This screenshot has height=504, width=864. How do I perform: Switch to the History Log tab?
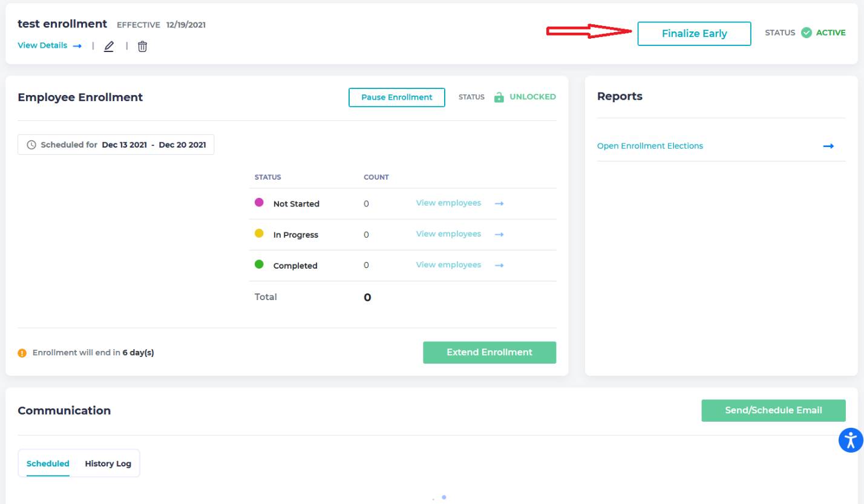coord(108,463)
